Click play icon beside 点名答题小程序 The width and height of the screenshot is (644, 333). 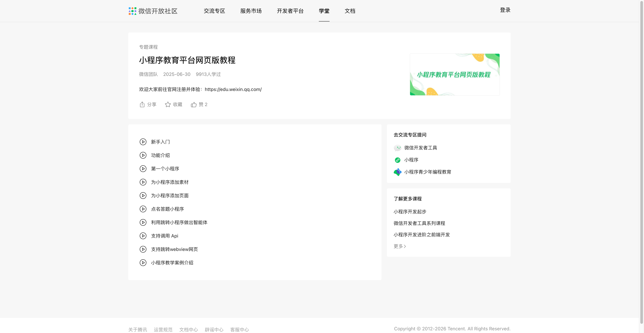point(143,209)
